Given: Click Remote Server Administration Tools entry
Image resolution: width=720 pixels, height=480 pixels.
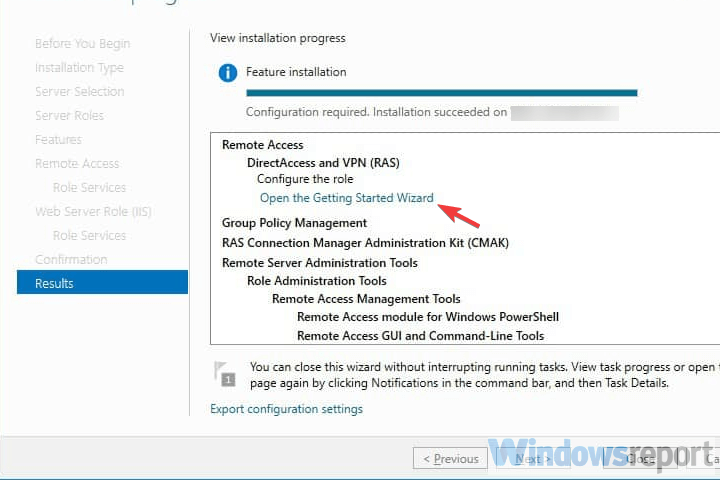Looking at the screenshot, I should pos(320,263).
